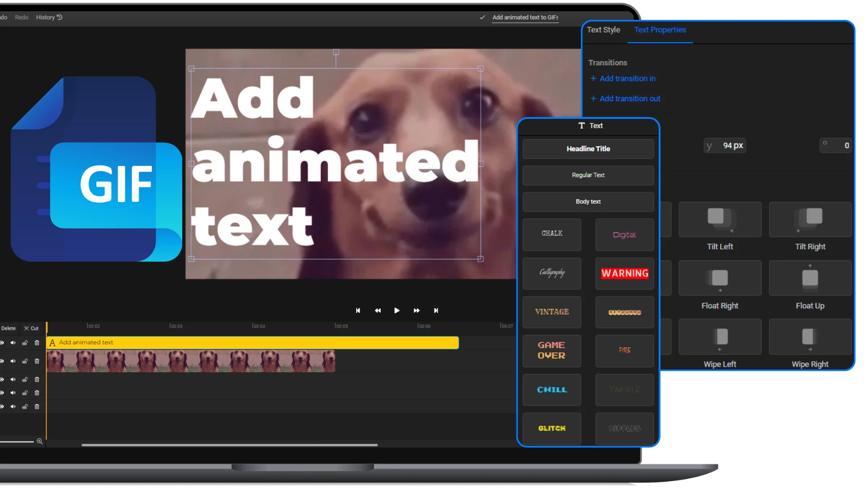The image size is (868, 488).
Task: Select the VINTAGE text style icon
Action: (x=552, y=312)
